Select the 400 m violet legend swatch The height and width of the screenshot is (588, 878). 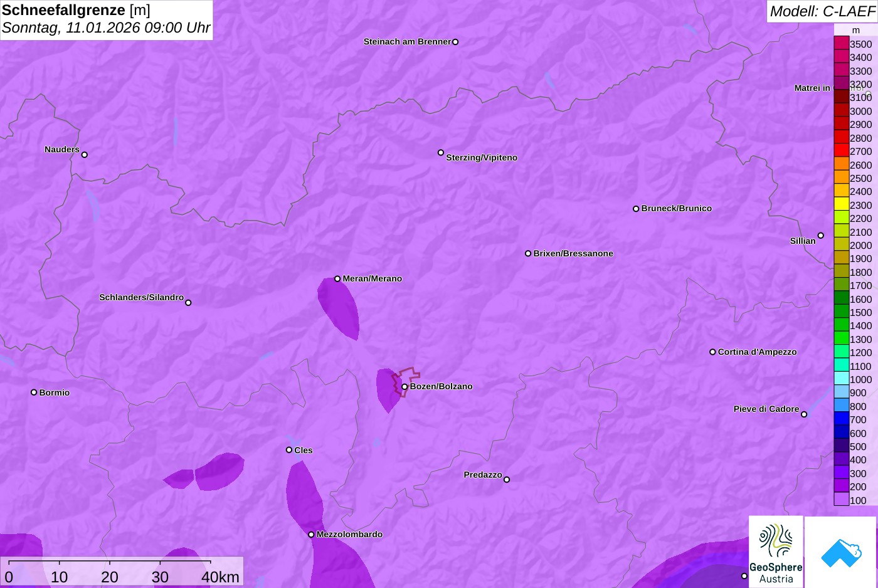click(x=842, y=459)
